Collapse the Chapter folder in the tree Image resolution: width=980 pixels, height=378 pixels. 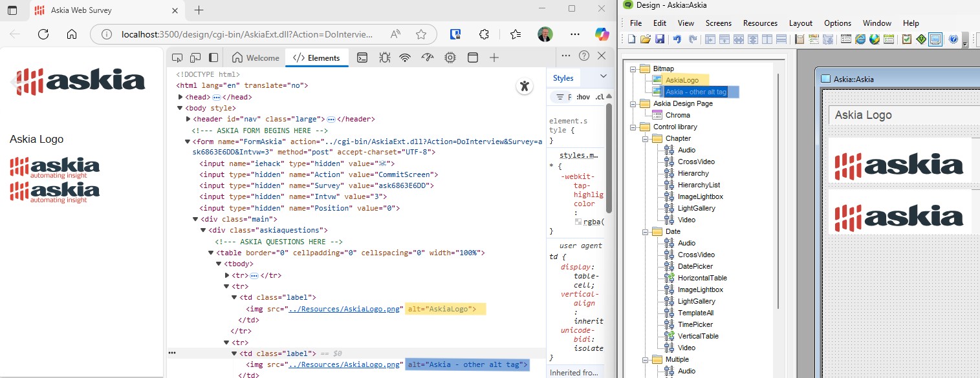pos(644,138)
